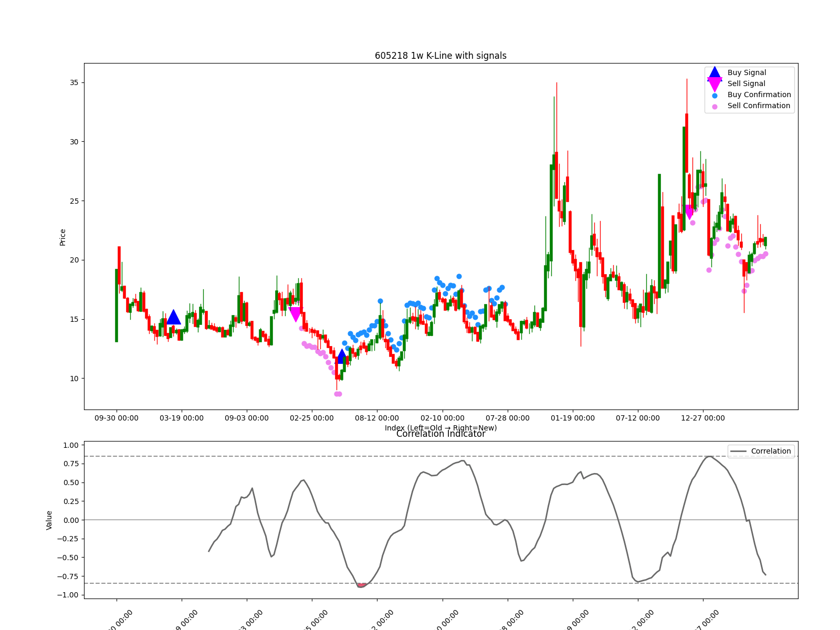The width and height of the screenshot is (840, 630).
Task: Click the 'Correlation' legend label
Action: pos(771,451)
